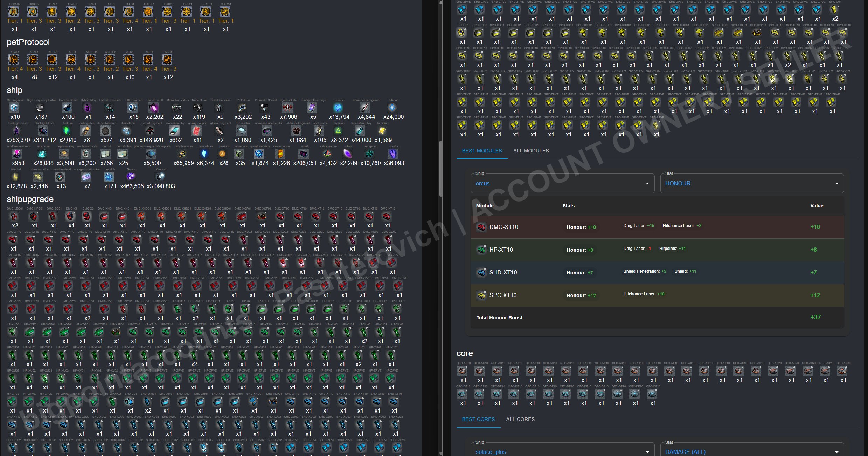Click the Xenomit resource icon
Screen dimensions: 868x456
point(160,177)
